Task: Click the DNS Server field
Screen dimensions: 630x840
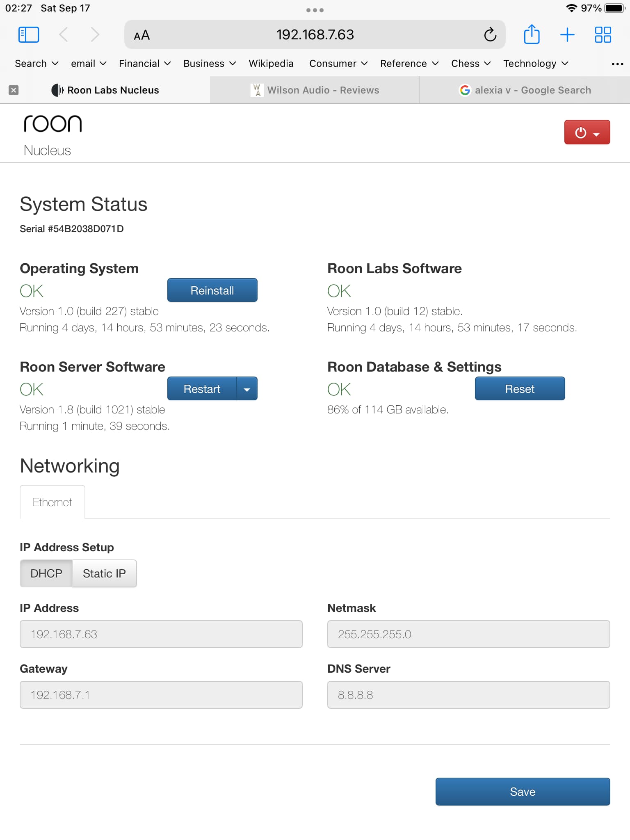Action: coord(469,695)
